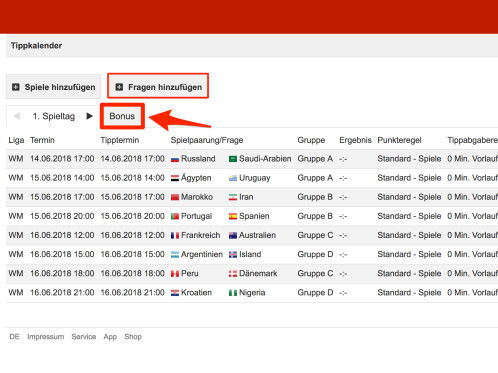
Task: Click Termin 14.06.2018 17:00 of Russland match
Action: (62, 159)
